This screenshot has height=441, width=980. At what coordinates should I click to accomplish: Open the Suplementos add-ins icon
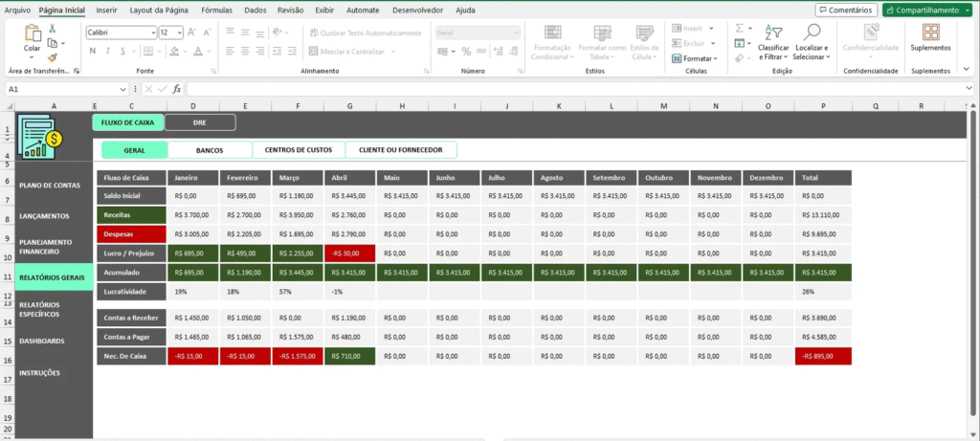[x=930, y=33]
